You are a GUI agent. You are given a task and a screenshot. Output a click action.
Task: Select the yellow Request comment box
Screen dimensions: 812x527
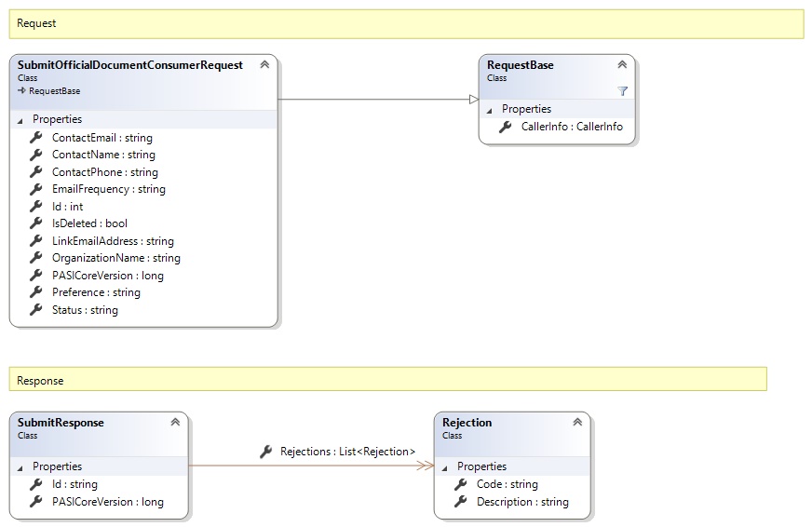pos(406,23)
